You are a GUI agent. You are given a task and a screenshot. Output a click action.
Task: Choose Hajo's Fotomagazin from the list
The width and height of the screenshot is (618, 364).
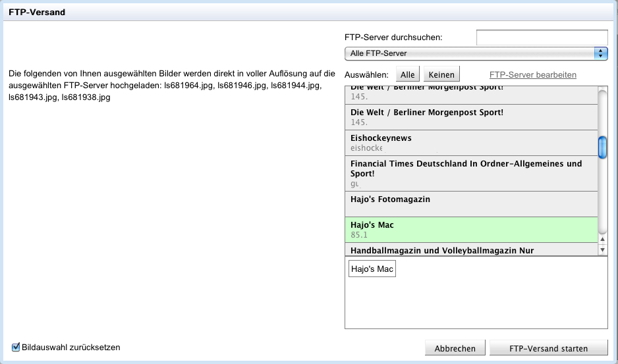coord(471,203)
